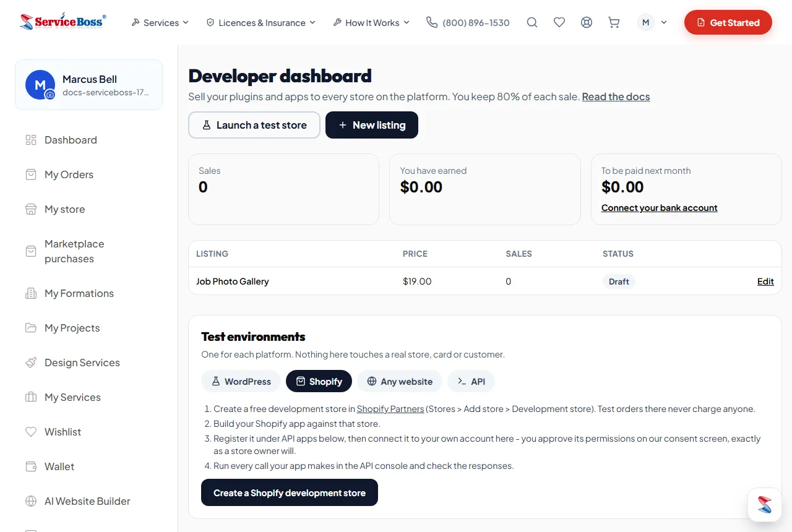Edit the Job Photo Gallery listing
Screen dimensions: 792x532
tap(765, 281)
